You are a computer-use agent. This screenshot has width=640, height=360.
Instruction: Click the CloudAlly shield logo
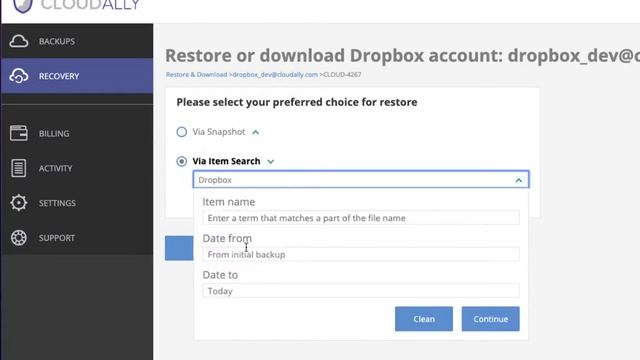click(23, 6)
